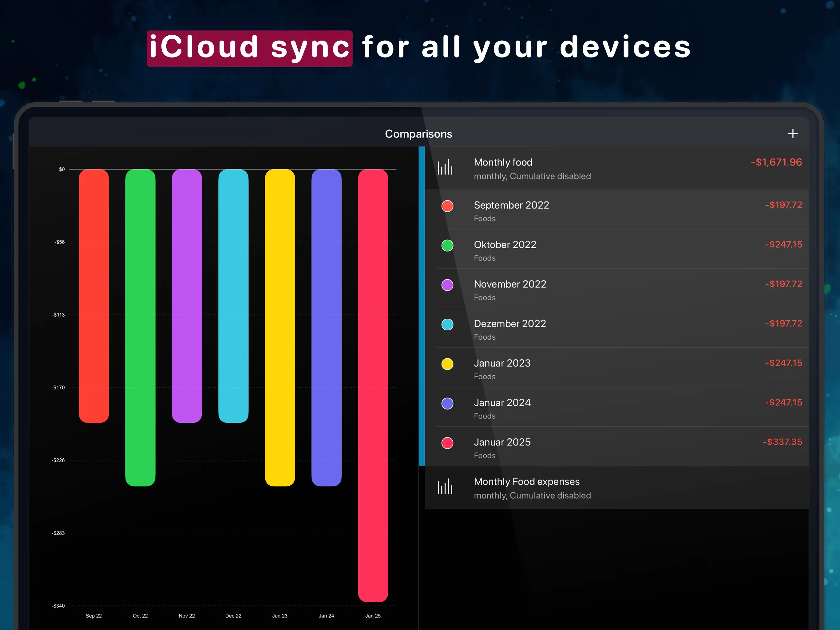This screenshot has height=630, width=840.
Task: Click the Monthly Food expenses chart icon
Action: pos(445,487)
